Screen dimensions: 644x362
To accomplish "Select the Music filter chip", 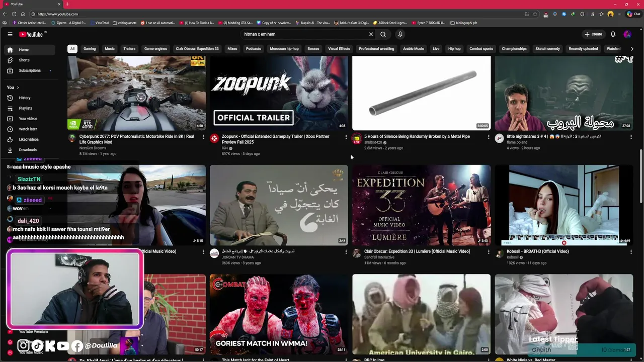I will (110, 49).
